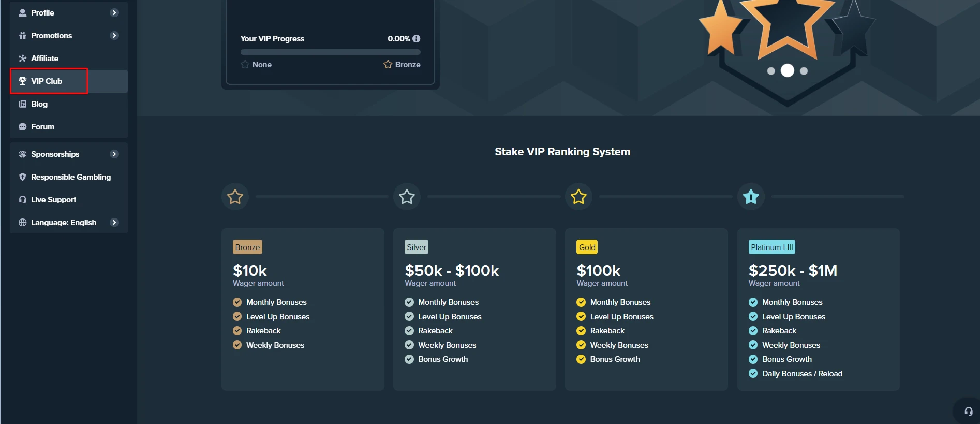Click Platinum card Bonus Growth text
The image size is (980, 424).
[x=787, y=359]
